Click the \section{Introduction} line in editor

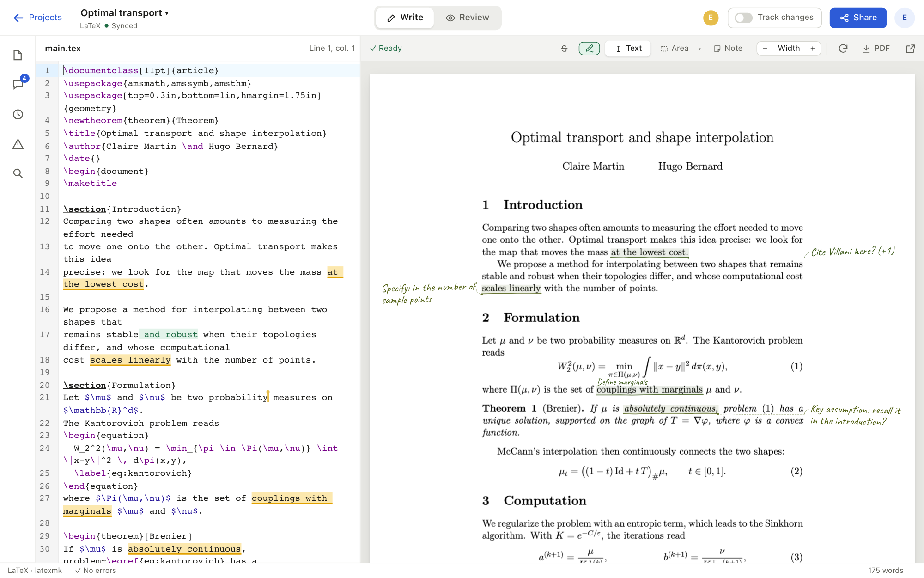tap(122, 209)
